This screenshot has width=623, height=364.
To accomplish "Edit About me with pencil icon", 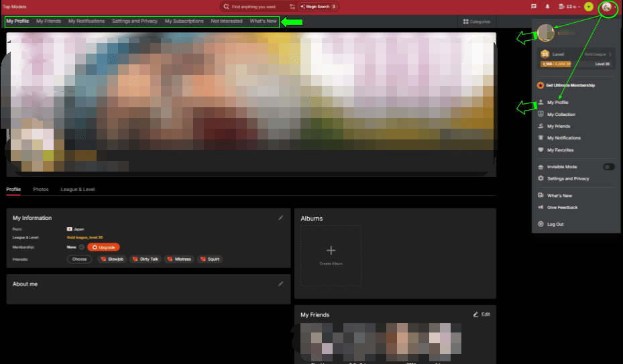I will click(x=280, y=284).
